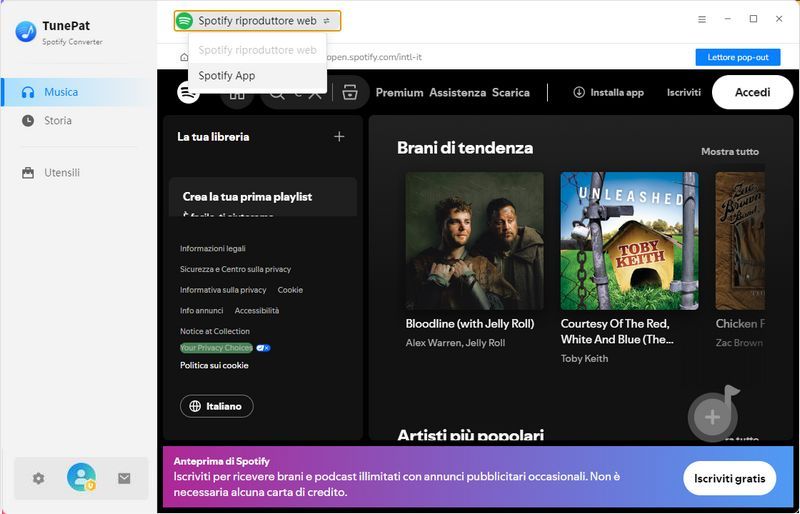This screenshot has height=514, width=800.
Task: Minimize the TunePat window
Action: 728,19
